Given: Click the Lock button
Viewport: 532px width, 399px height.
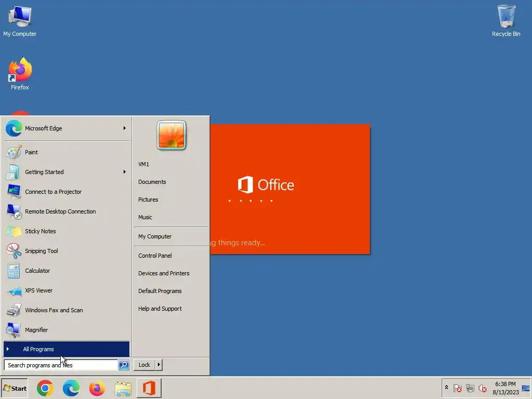Looking at the screenshot, I should (x=144, y=365).
